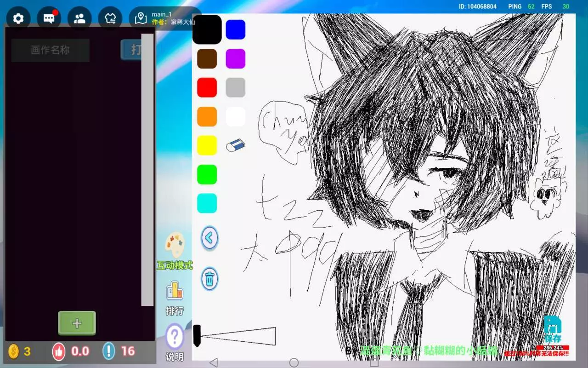Click the alert count 16
Image resolution: width=588 pixels, height=368 pixels.
point(128,352)
